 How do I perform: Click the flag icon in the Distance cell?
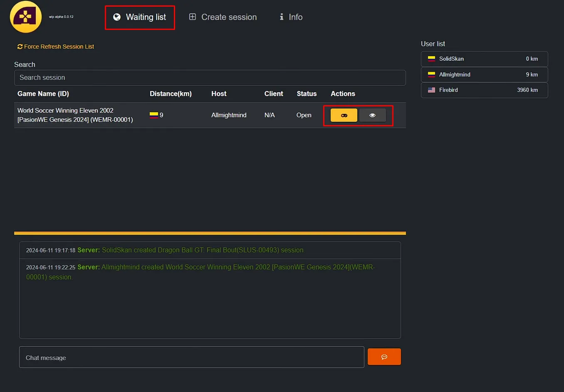[154, 115]
